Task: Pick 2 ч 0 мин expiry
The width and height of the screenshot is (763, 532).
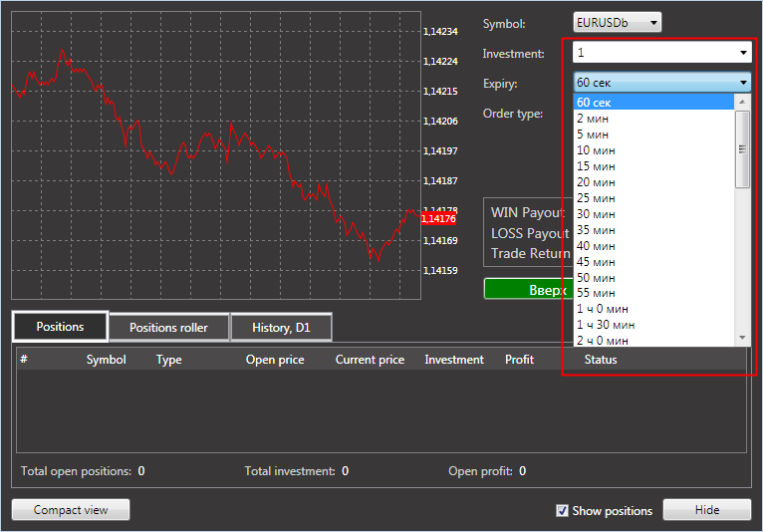Action: coord(653,341)
